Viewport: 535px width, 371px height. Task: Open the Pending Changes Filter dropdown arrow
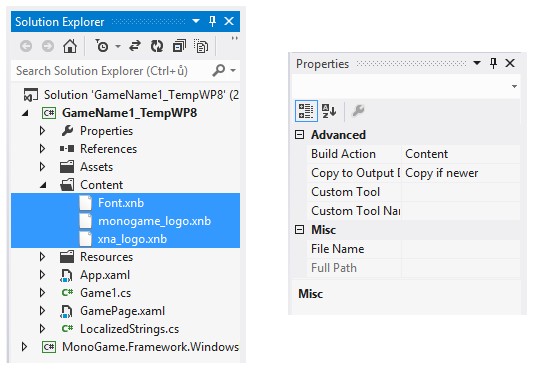(118, 46)
